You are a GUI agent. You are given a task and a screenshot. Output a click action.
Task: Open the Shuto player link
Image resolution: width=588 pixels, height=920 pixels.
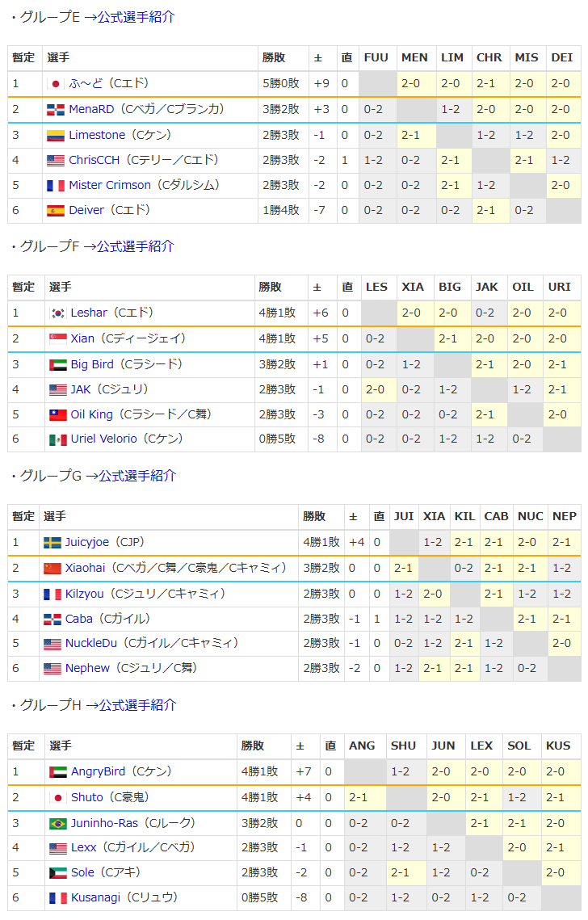(87, 797)
